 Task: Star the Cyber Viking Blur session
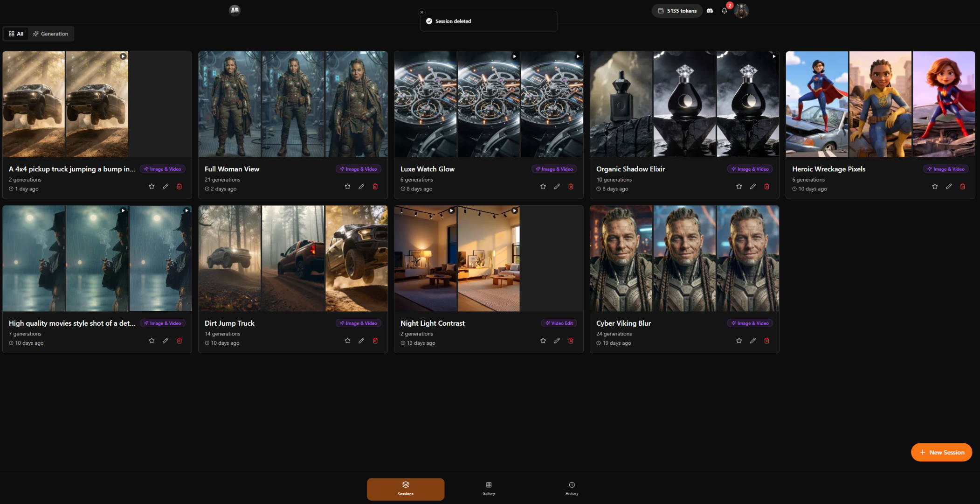(739, 341)
